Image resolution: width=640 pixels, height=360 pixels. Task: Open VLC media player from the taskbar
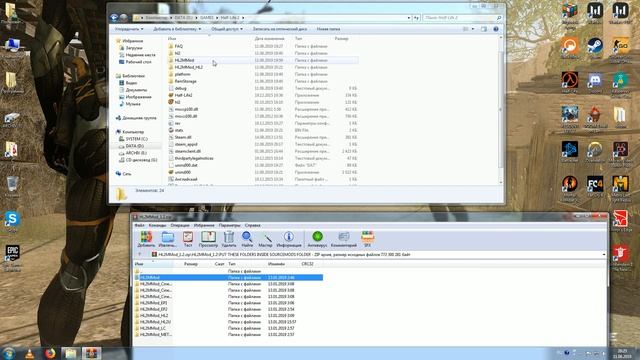click(x=29, y=353)
